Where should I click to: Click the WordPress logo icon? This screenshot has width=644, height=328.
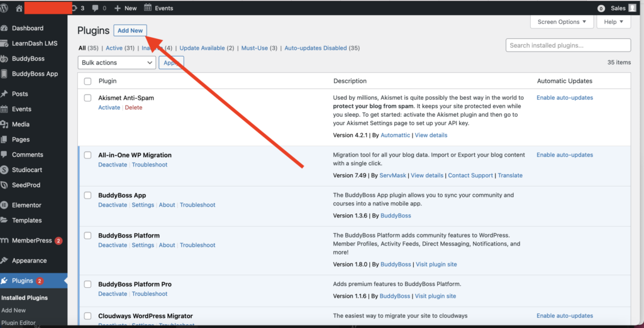tap(5, 8)
